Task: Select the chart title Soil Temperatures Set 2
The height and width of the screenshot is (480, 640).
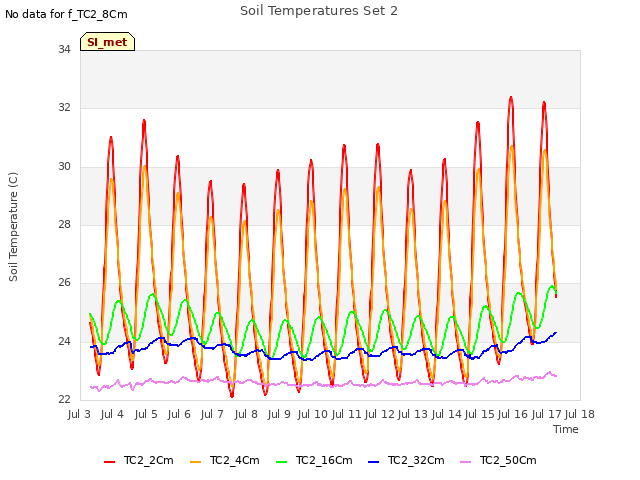Action: point(319,11)
